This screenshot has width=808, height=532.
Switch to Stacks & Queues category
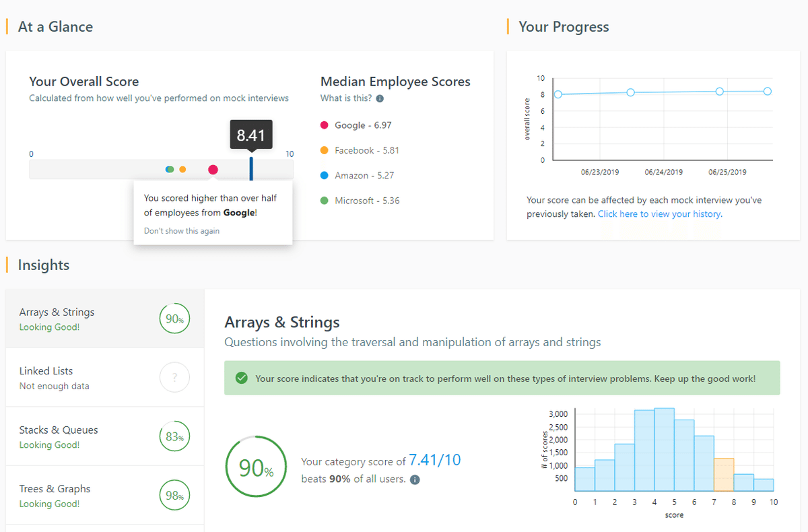click(59, 430)
